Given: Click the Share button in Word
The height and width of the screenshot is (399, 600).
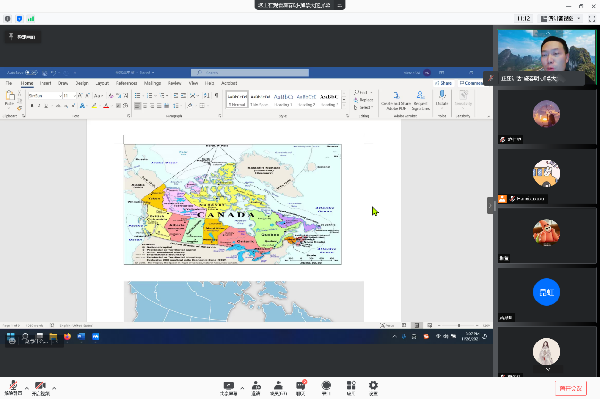Looking at the screenshot, I should [443, 83].
